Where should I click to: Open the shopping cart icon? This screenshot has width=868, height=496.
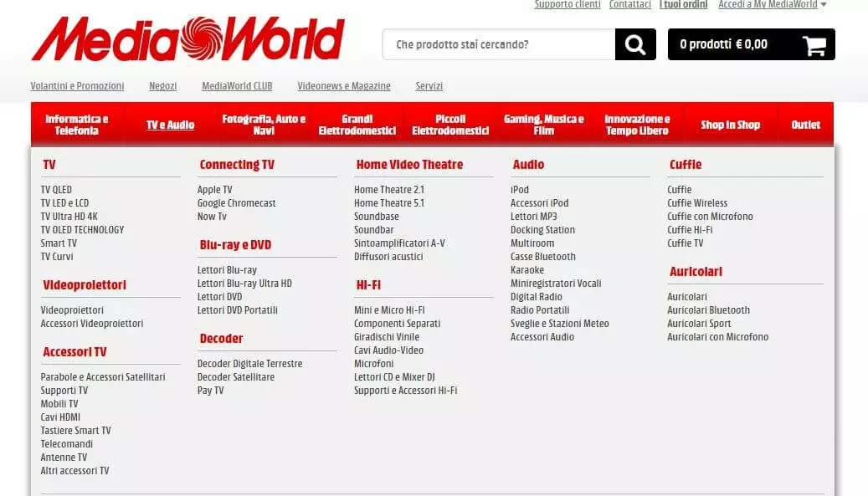814,45
